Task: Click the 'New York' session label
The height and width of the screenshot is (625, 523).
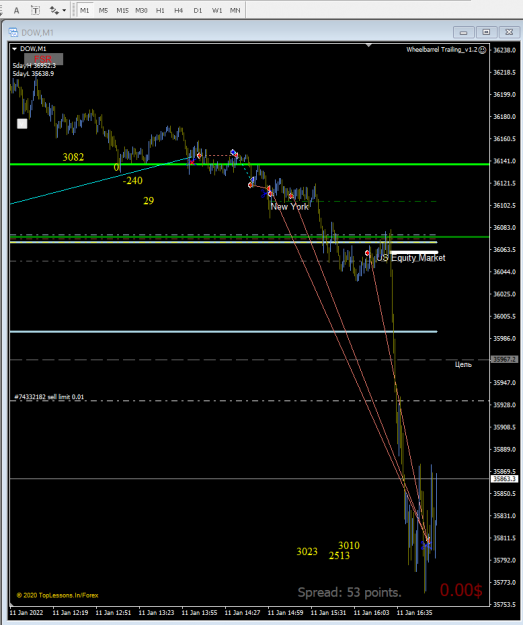Action: (x=289, y=206)
